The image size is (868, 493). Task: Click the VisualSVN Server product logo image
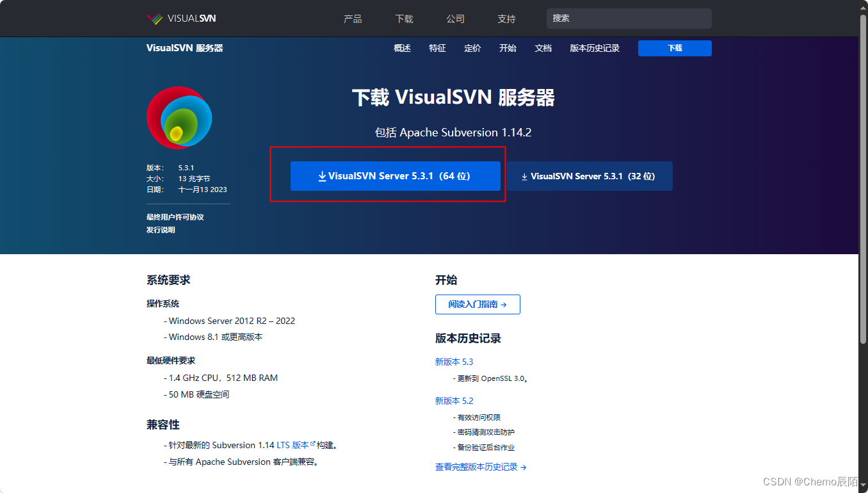click(179, 118)
